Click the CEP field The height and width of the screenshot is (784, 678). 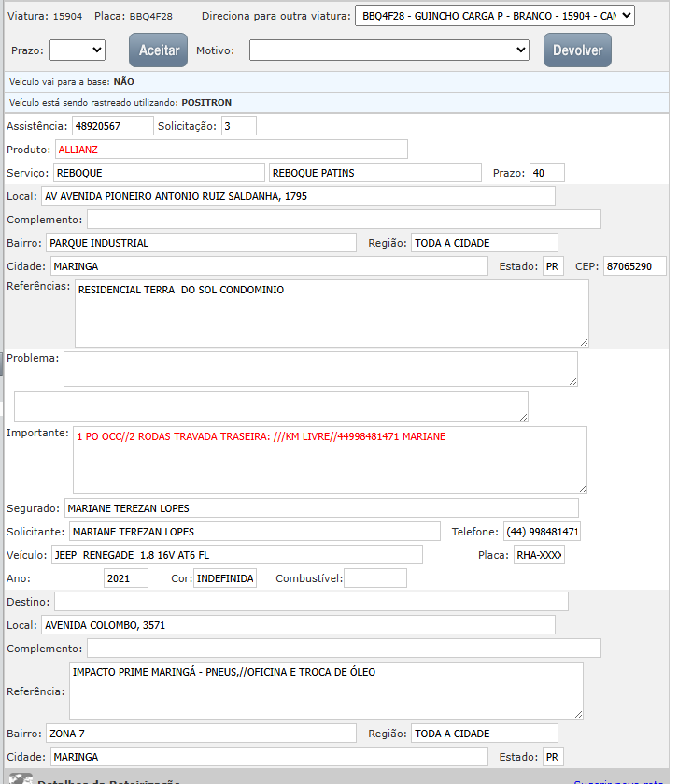(634, 266)
